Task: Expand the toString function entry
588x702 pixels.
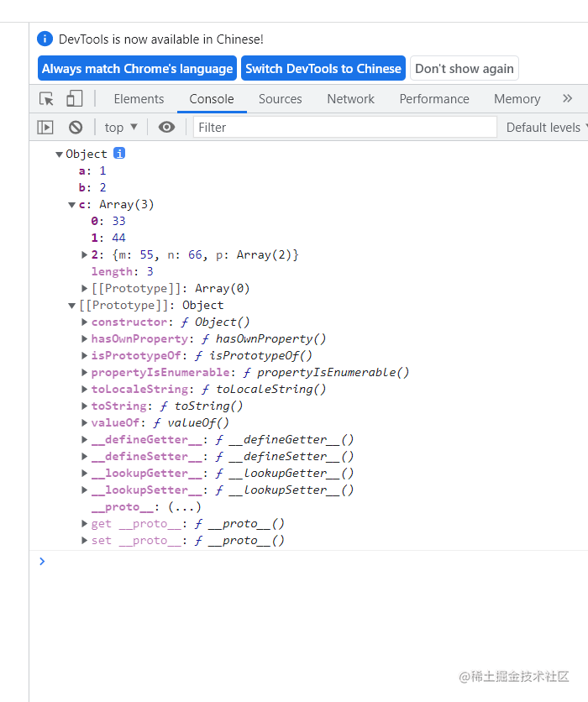Action: 84,406
